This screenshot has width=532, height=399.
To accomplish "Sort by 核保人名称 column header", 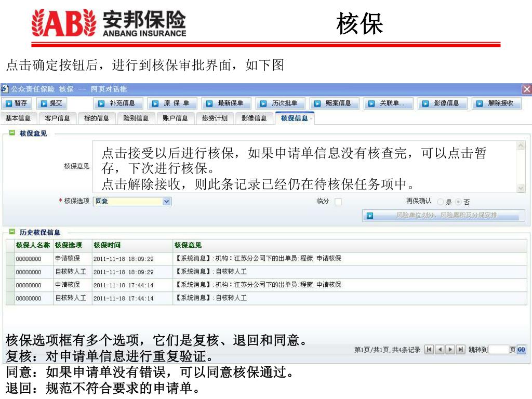I will [x=33, y=245].
